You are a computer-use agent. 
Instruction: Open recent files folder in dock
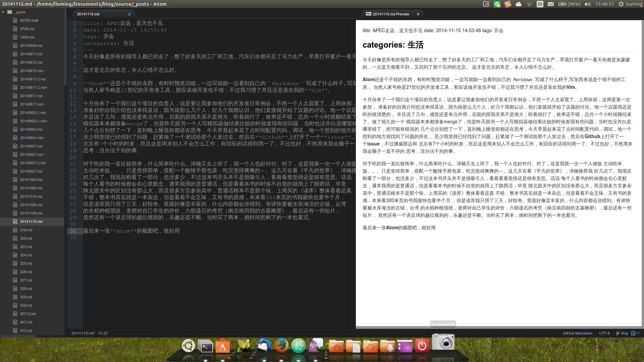pos(370,346)
